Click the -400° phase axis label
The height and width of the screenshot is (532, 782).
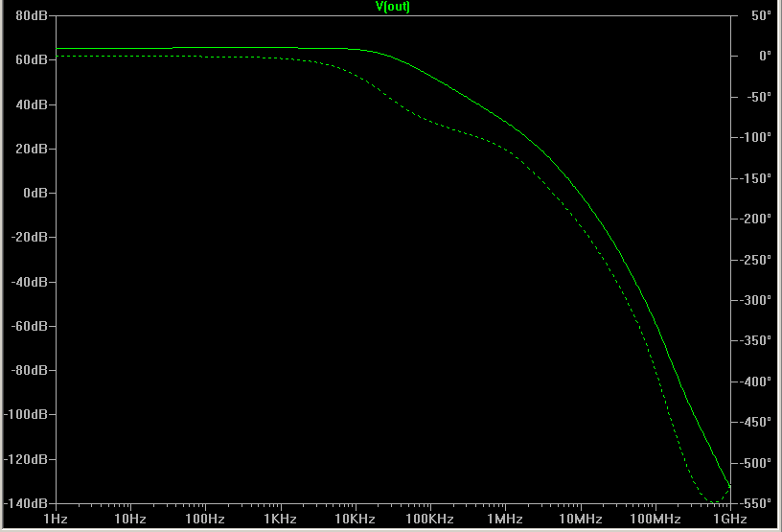[x=755, y=382]
